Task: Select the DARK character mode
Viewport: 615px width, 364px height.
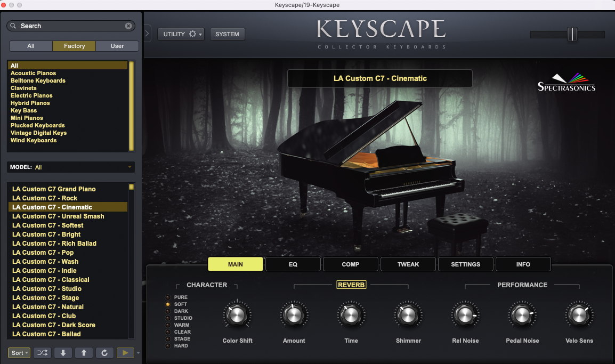Action: pyautogui.click(x=168, y=311)
